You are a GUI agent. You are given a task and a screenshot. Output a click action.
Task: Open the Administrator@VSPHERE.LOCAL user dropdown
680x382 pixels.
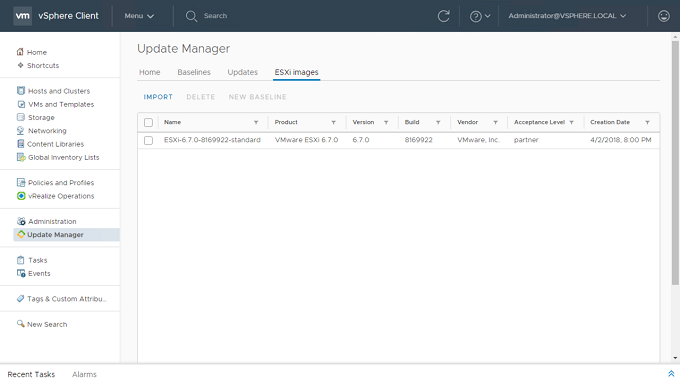click(x=567, y=16)
